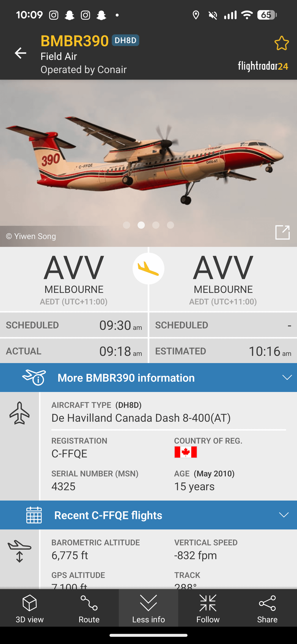Tap the BMBR390 information plane icon

(34, 378)
